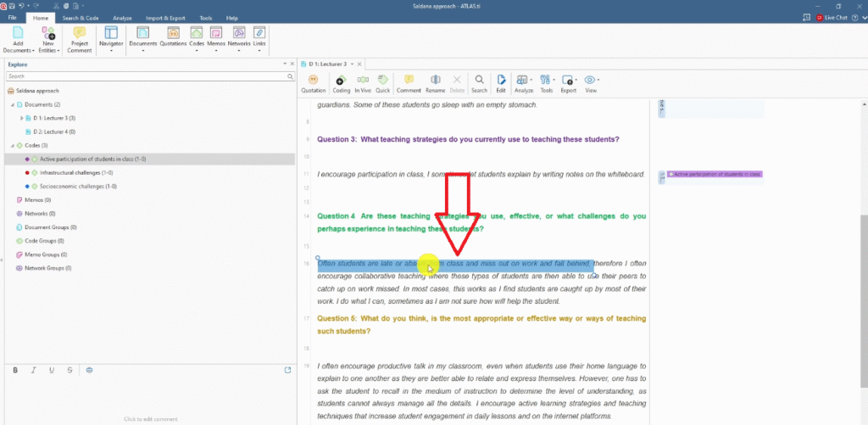Toggle underline formatting in comment editor

pyautogui.click(x=52, y=370)
